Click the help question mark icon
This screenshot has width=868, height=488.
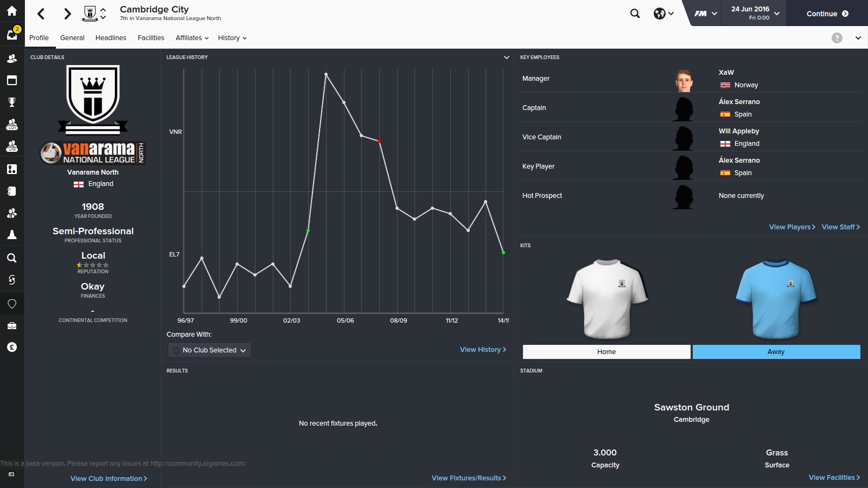(837, 38)
